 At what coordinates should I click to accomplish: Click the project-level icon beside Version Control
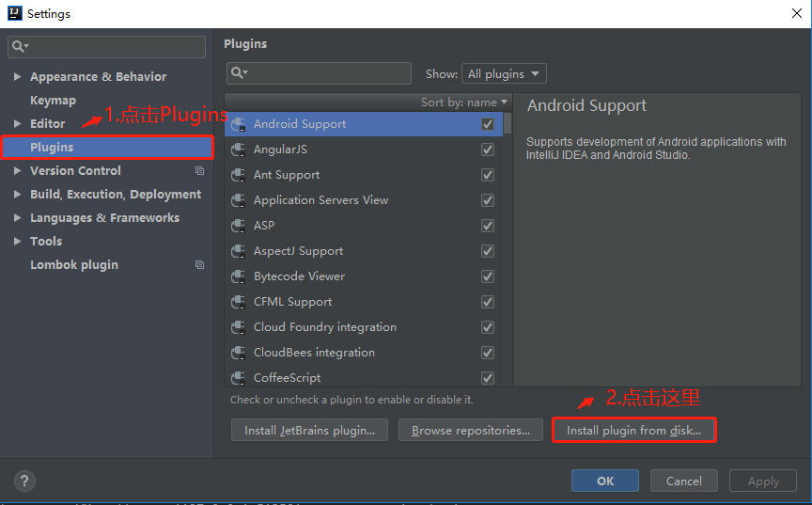tap(199, 170)
